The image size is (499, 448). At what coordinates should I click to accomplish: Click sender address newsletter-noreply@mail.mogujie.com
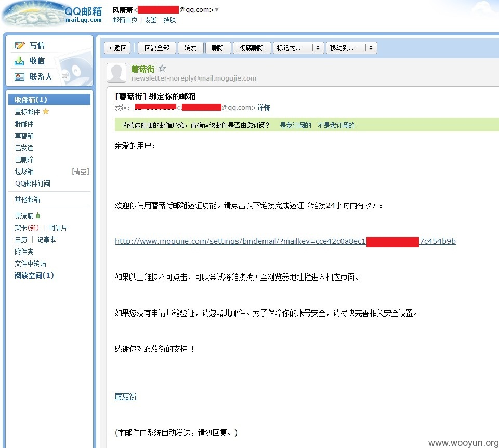click(x=194, y=78)
